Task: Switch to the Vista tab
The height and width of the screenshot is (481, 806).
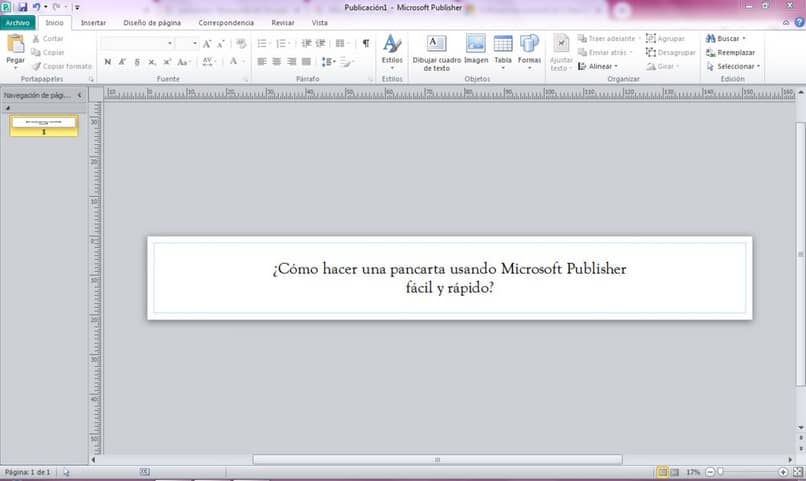Action: click(x=320, y=23)
